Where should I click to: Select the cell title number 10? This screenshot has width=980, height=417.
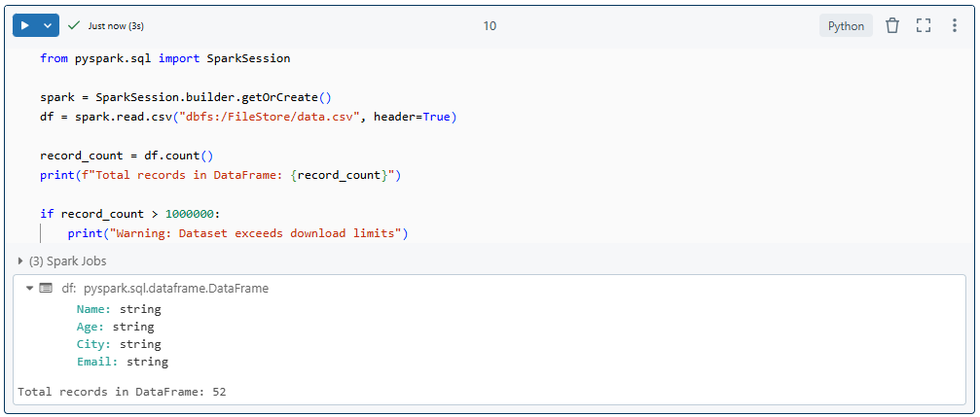tap(490, 26)
